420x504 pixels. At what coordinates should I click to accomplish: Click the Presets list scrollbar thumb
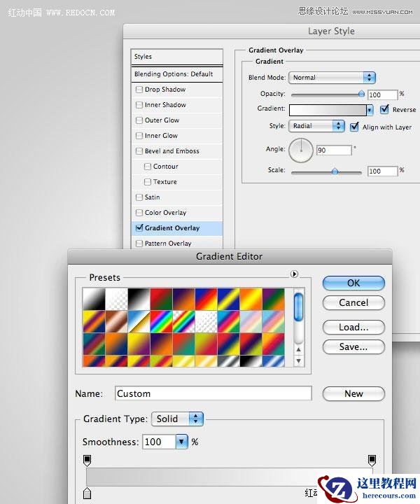pos(298,307)
